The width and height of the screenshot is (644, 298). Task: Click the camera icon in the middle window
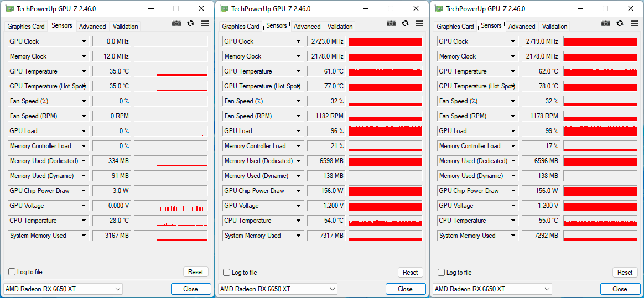(391, 23)
